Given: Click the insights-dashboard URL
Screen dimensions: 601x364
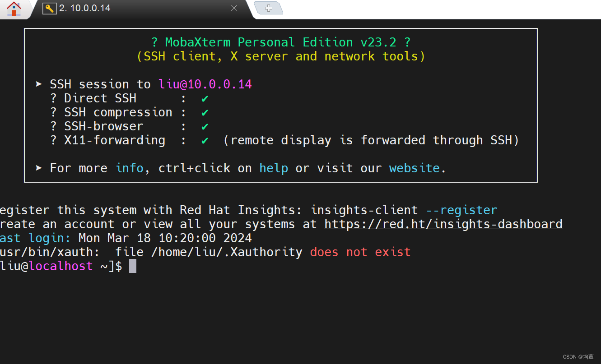Looking at the screenshot, I should click(443, 224).
